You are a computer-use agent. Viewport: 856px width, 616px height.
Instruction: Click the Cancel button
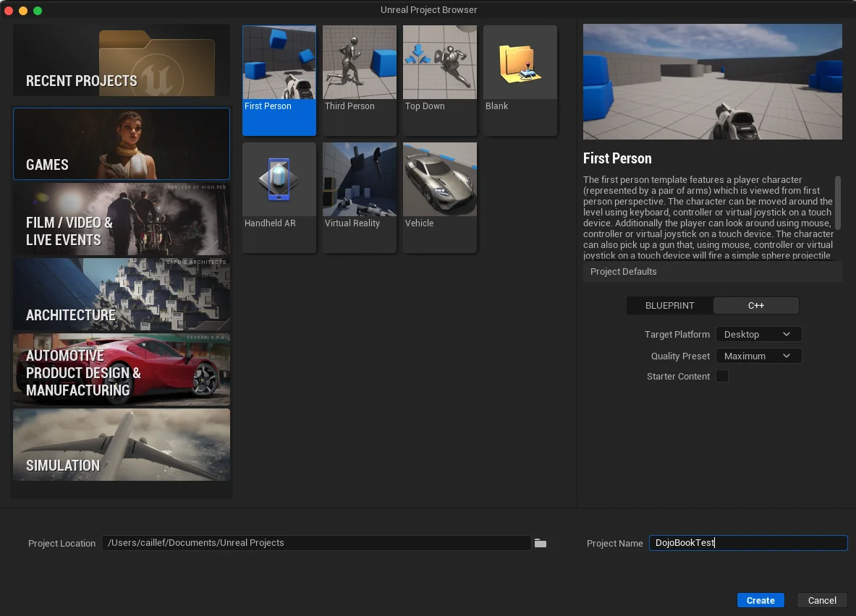click(822, 600)
